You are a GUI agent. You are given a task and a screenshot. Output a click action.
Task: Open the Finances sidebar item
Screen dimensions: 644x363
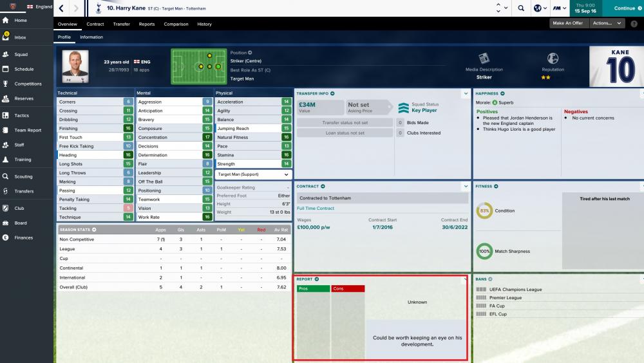(23, 237)
